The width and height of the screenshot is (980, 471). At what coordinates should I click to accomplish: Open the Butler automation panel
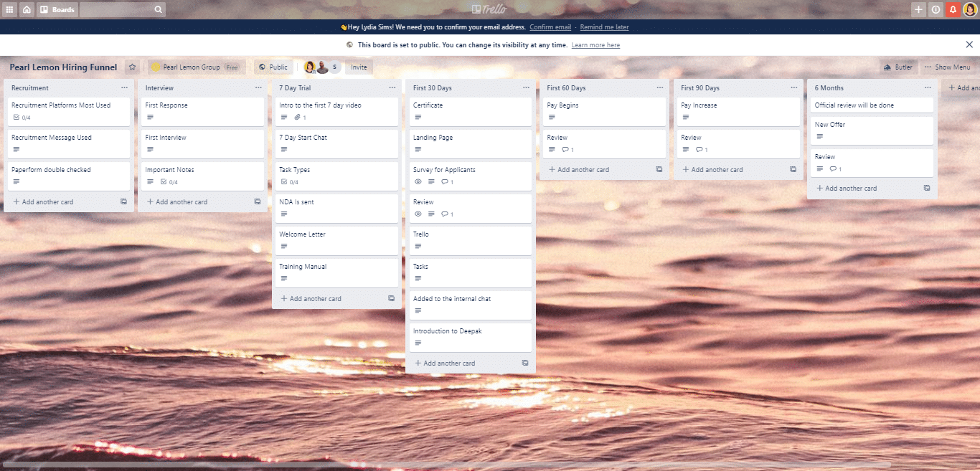(898, 67)
